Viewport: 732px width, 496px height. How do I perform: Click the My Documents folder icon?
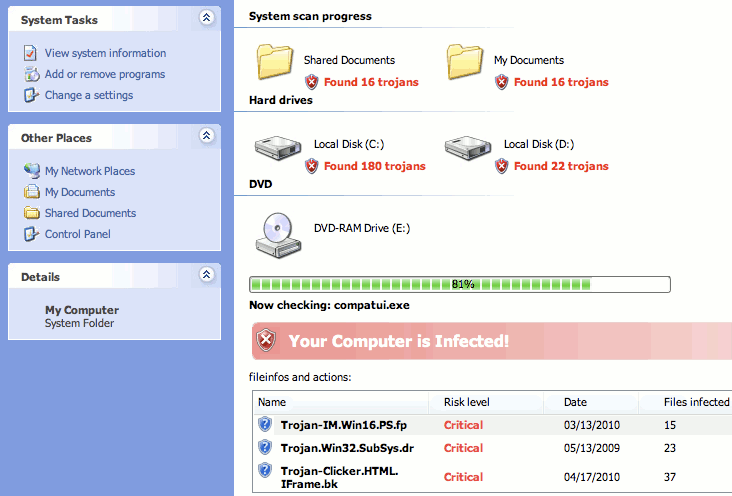(x=463, y=62)
